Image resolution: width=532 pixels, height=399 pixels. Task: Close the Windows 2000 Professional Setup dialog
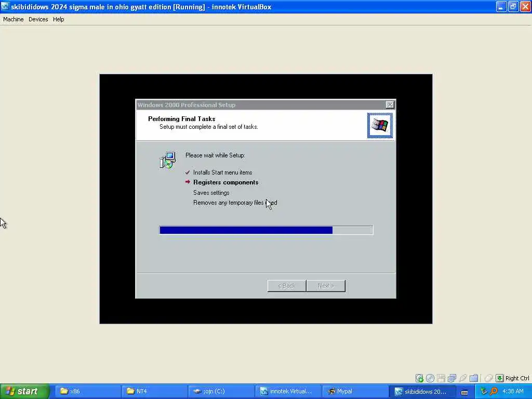[x=390, y=105]
